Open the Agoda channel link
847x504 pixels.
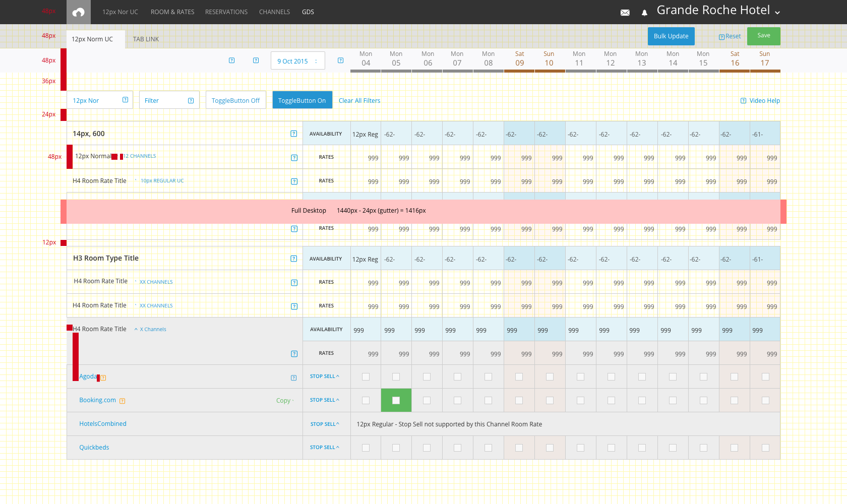(88, 376)
